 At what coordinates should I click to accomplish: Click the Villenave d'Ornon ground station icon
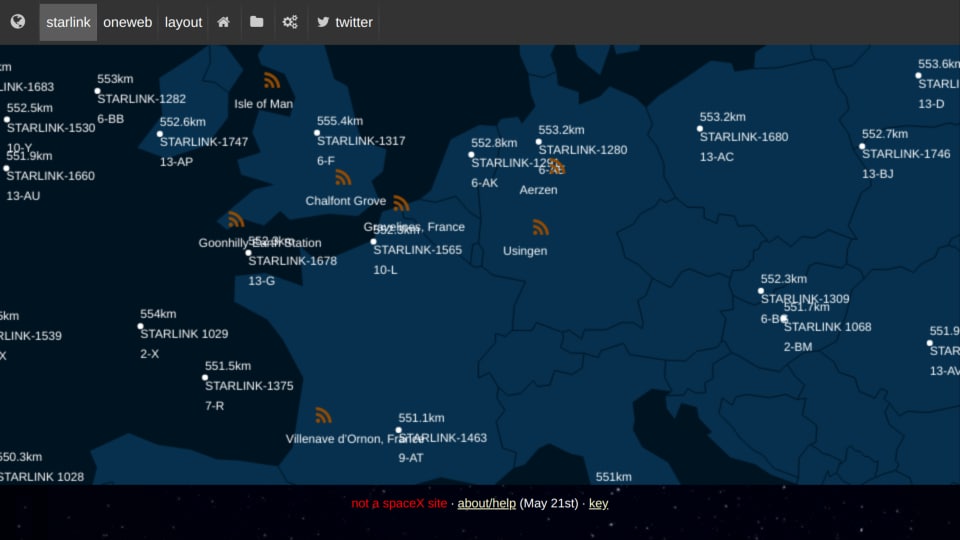tap(323, 415)
